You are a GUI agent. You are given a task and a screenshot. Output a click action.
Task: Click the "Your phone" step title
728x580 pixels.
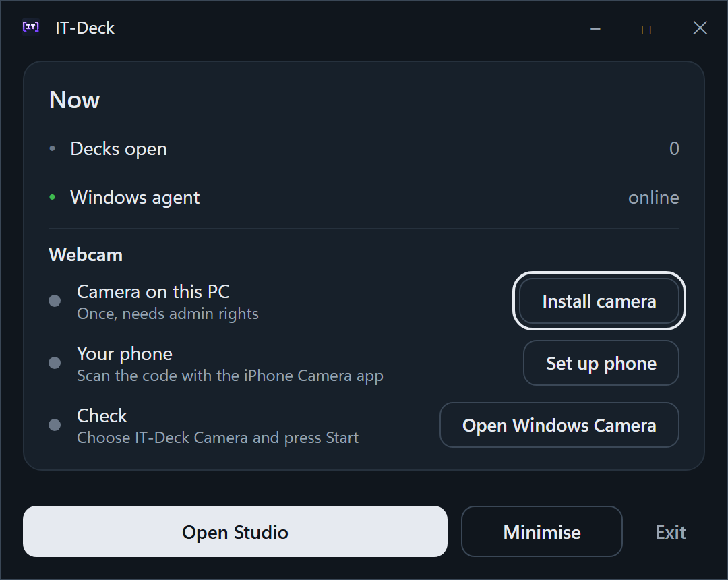point(125,354)
